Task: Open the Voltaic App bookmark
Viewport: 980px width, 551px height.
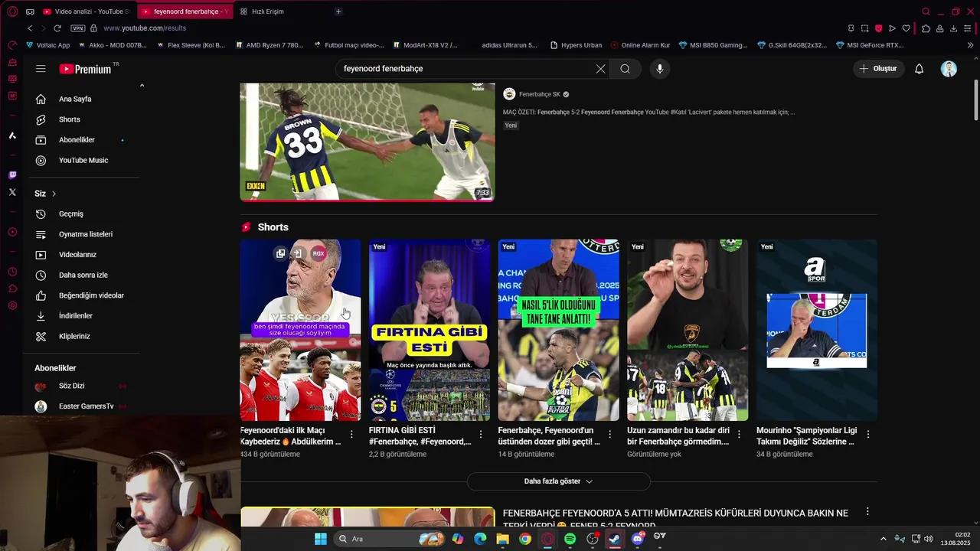Action: tap(47, 45)
